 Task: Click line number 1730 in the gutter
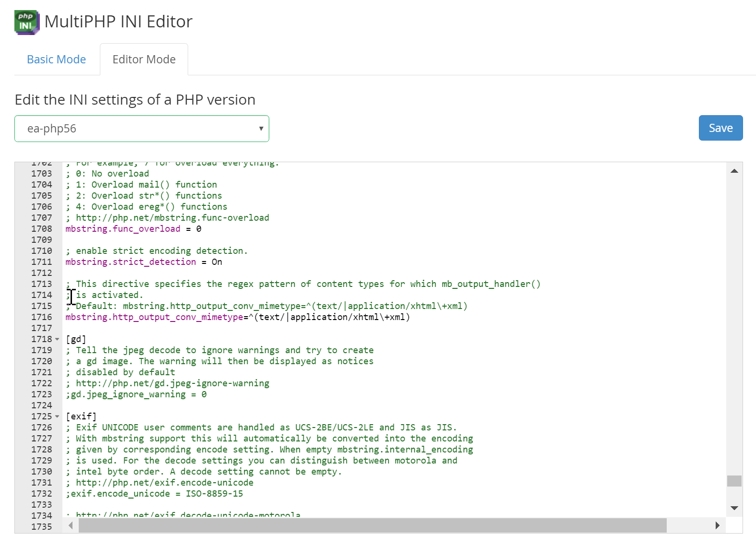click(x=42, y=472)
